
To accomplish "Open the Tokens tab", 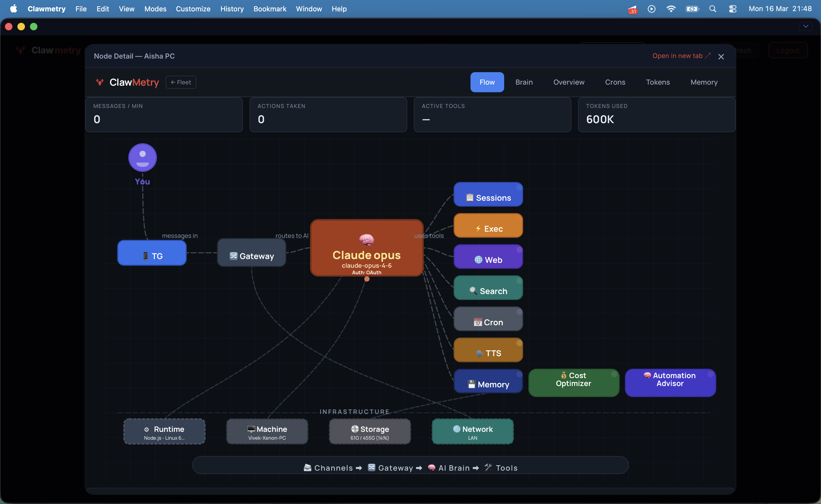I will coord(658,82).
